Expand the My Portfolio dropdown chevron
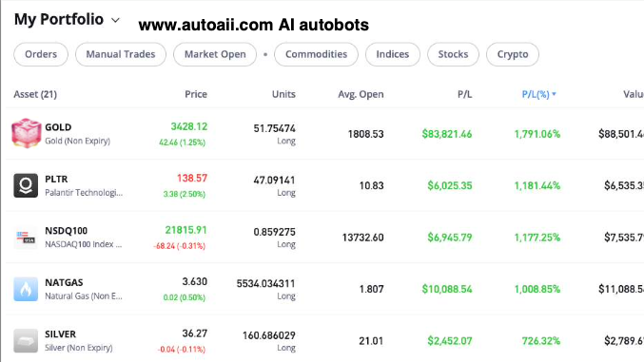 [115, 20]
